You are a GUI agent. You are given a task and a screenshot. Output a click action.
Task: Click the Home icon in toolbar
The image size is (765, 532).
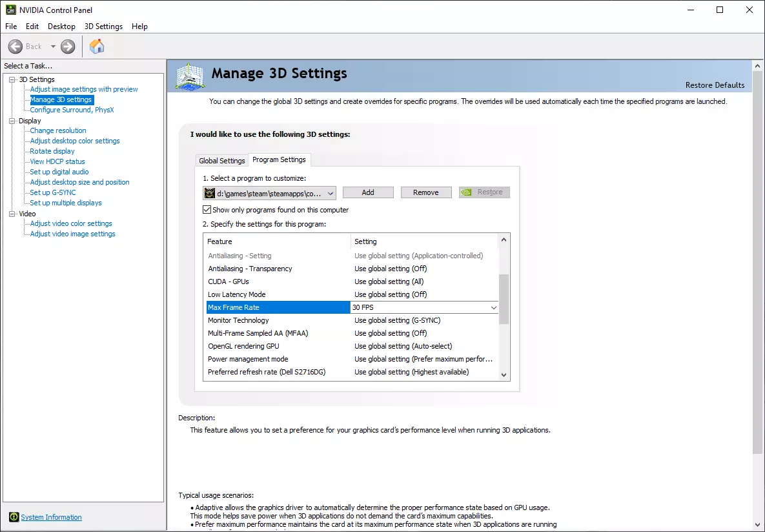(x=97, y=46)
